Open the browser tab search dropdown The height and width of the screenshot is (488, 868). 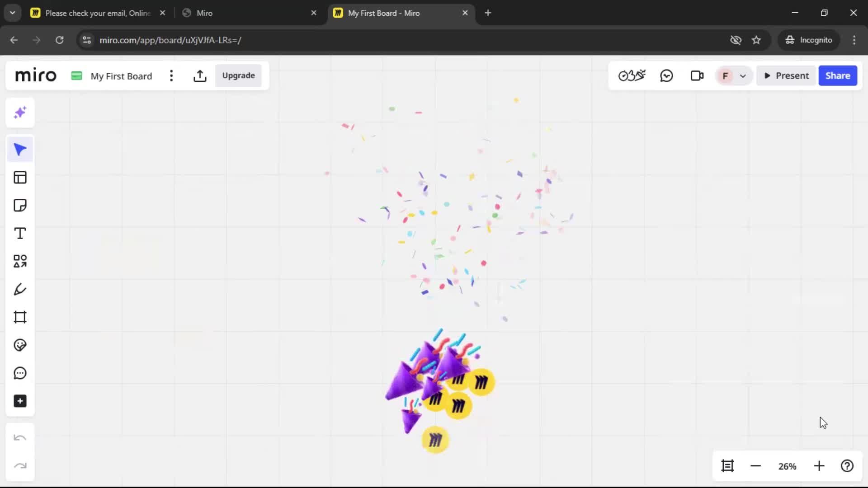[13, 13]
